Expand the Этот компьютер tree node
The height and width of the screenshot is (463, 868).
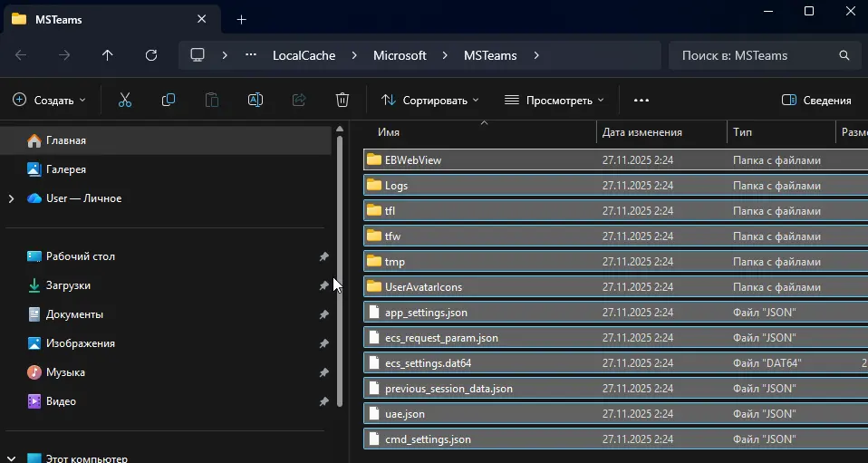11,458
